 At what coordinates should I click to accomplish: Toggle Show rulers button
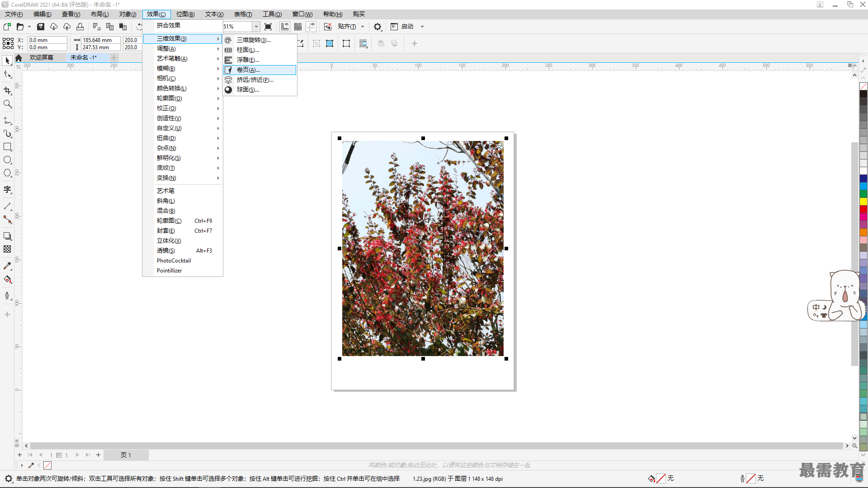point(285,27)
